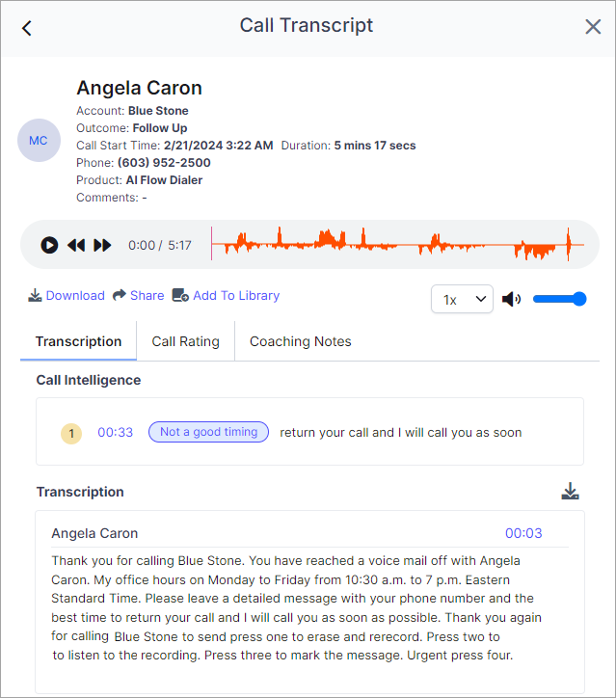Click the Add To Library icon
Screen dimensions: 616x698
point(180,295)
